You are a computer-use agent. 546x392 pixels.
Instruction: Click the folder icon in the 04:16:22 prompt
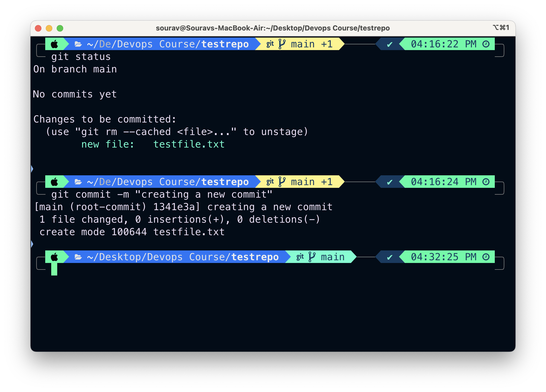tap(78, 44)
